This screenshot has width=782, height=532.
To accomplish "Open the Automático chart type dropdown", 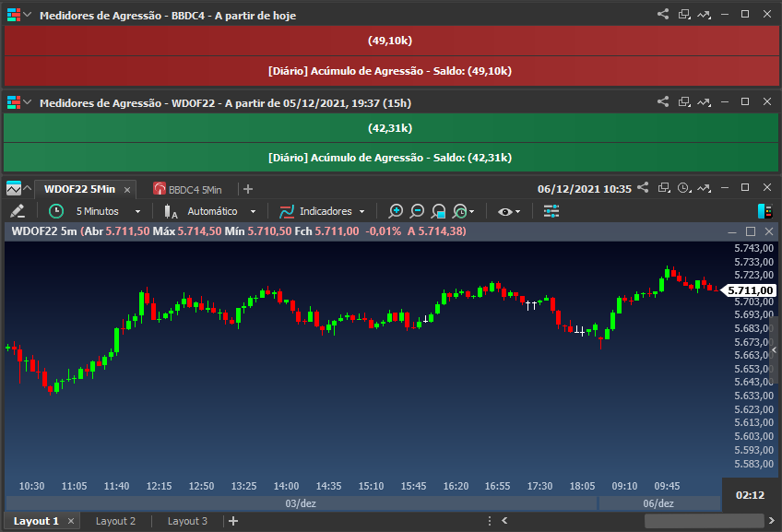I will (x=221, y=211).
